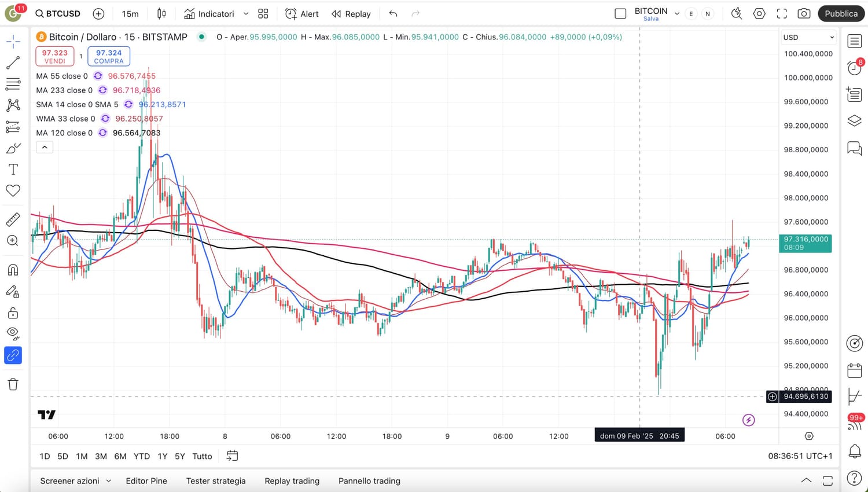868x492 pixels.
Task: Open the chart-line icon panel in sidebar
Action: [x=855, y=396]
